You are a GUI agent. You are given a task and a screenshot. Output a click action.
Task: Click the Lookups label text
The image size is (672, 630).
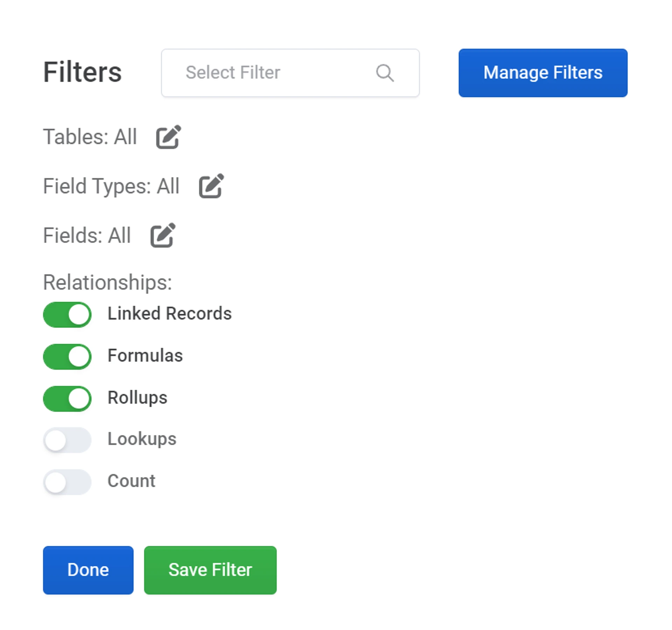point(142,439)
